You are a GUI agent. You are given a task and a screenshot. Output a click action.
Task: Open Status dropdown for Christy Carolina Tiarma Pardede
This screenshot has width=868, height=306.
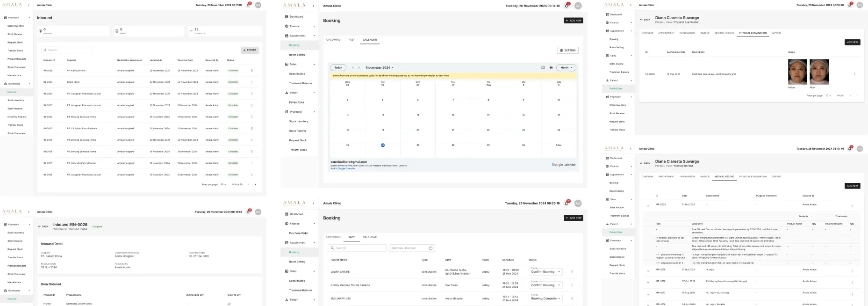point(545,284)
